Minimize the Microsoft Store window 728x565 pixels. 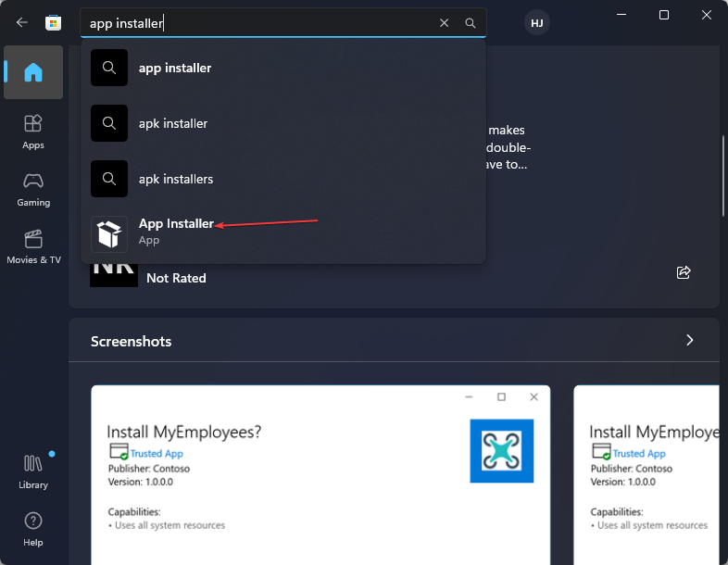pyautogui.click(x=621, y=15)
